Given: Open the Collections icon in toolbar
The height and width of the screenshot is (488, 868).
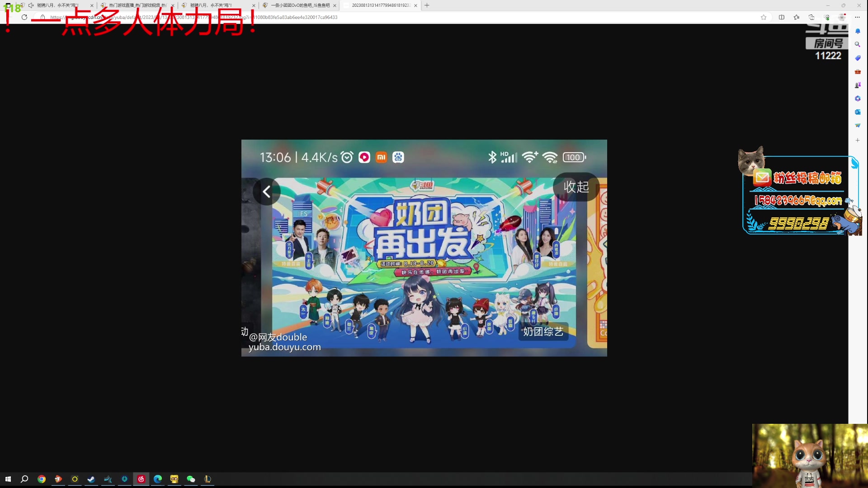Looking at the screenshot, I should pos(811,17).
